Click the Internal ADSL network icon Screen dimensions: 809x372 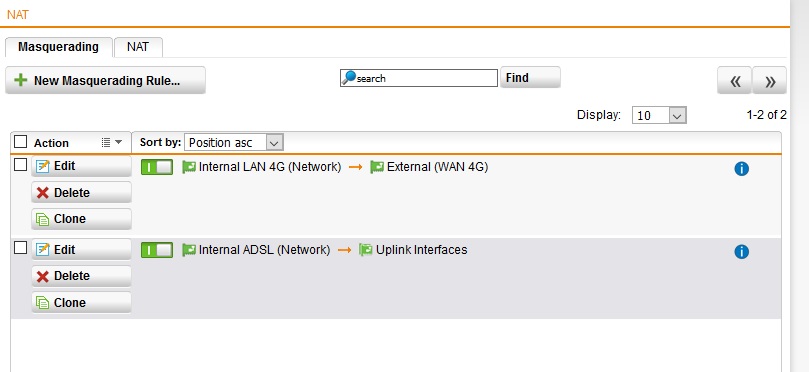point(189,250)
